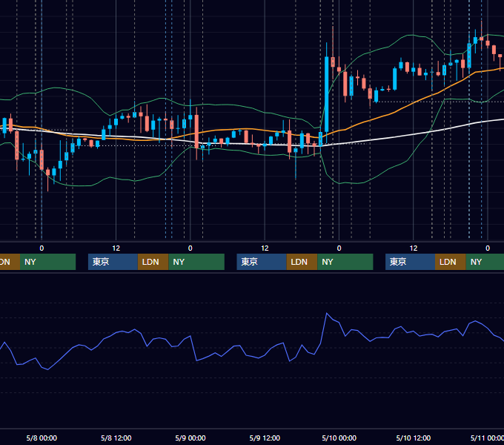
Task: Select the "5/9 00:00" date label
Action: coord(190,438)
